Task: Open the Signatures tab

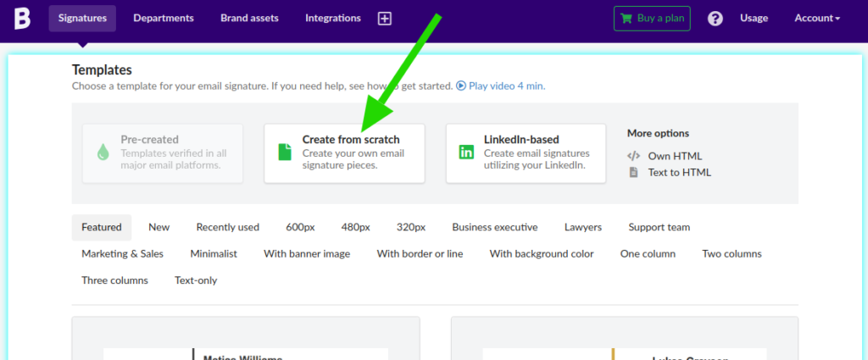Action: click(82, 19)
